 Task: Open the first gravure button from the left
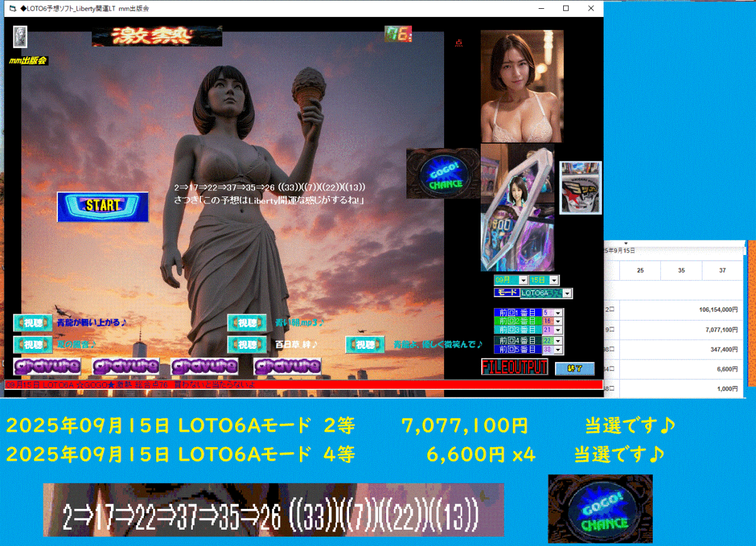point(47,367)
